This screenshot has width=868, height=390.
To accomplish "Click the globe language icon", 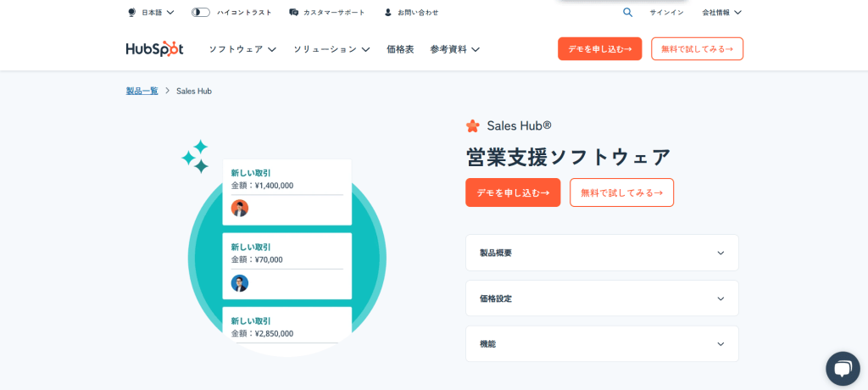I will [x=131, y=12].
